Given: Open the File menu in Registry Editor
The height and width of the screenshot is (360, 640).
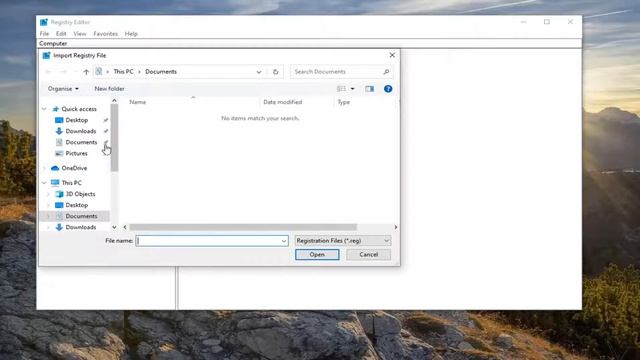Looking at the screenshot, I should pos(44,34).
